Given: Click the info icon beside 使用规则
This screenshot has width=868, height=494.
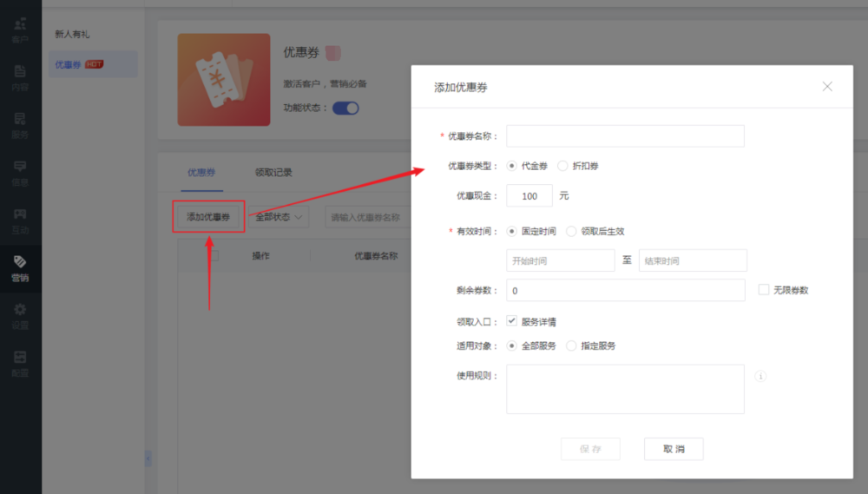Looking at the screenshot, I should (761, 376).
